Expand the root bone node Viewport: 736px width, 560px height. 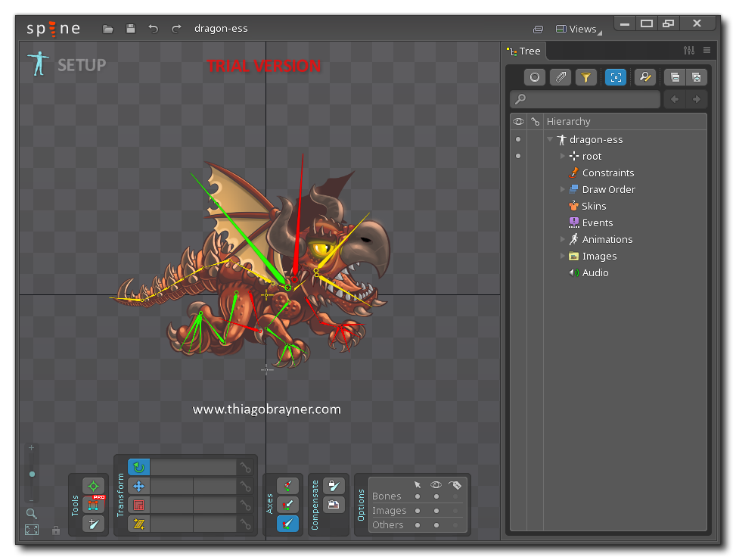pyautogui.click(x=562, y=156)
